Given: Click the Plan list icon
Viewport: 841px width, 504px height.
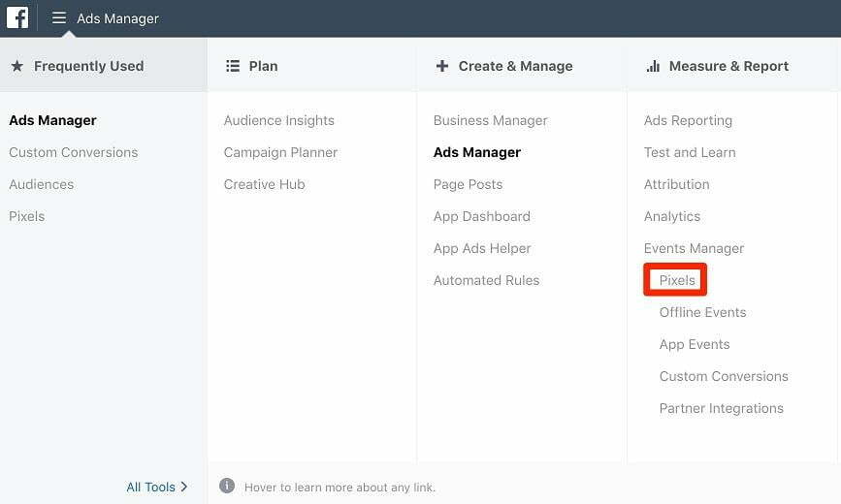Looking at the screenshot, I should click(x=233, y=66).
